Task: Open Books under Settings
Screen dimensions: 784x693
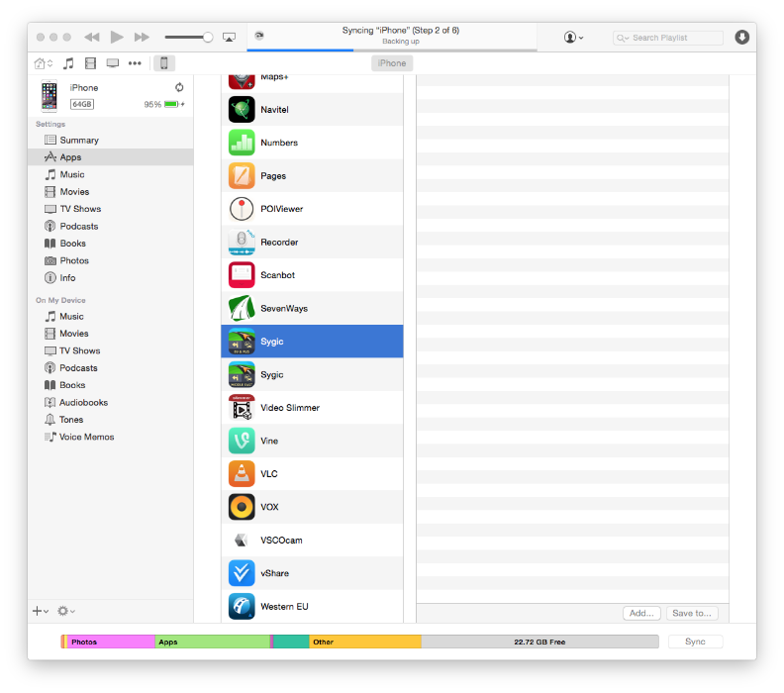Action: 111,244
